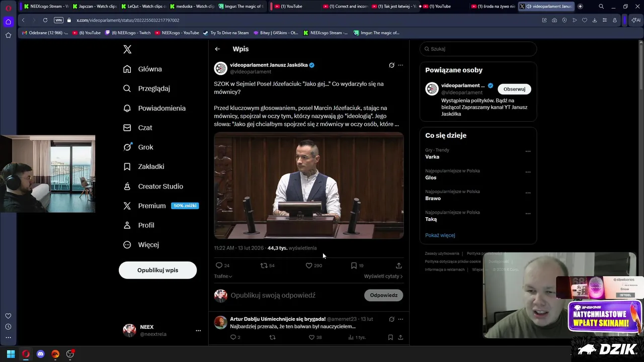Open Opera GX from the taskbar
The height and width of the screenshot is (362, 644).
pyautogui.click(x=26, y=354)
